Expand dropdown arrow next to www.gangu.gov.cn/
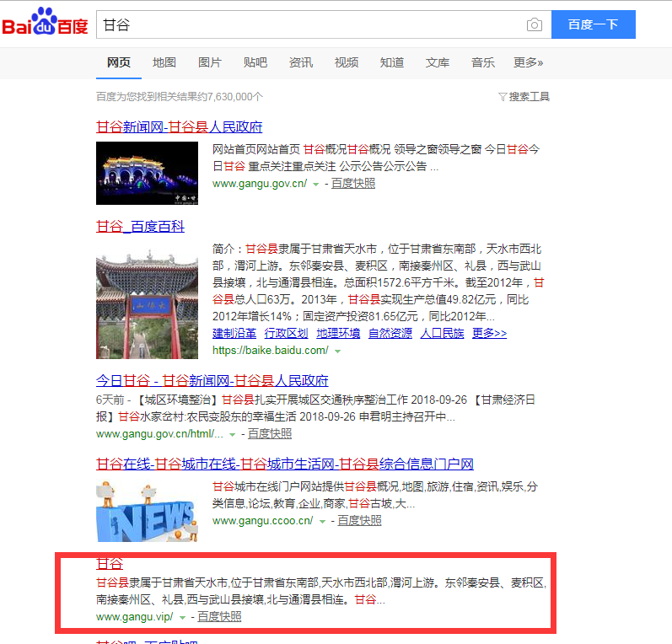672x644 pixels. pos(316,184)
